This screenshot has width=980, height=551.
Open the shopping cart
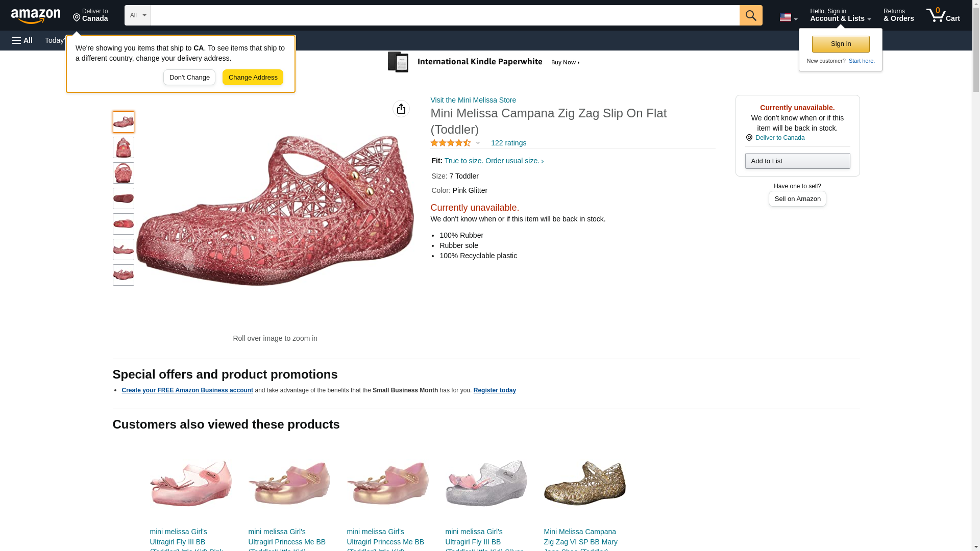(943, 15)
